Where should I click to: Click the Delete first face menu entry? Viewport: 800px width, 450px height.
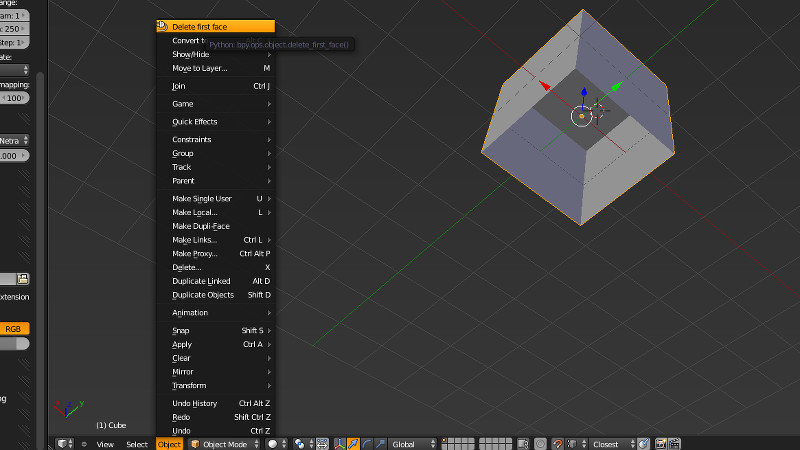(x=215, y=27)
